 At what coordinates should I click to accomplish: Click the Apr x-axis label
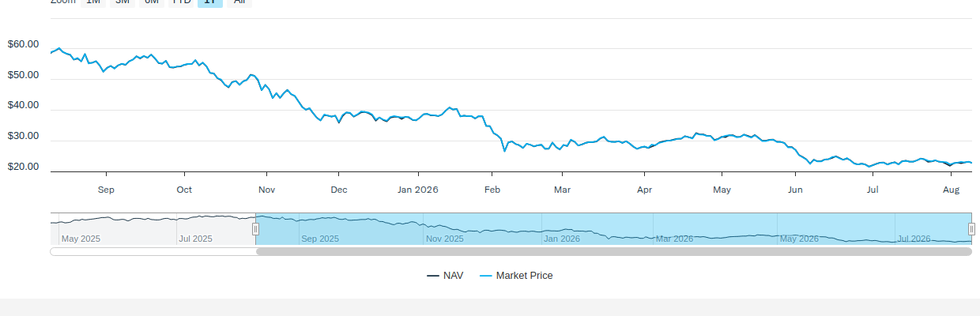pos(644,190)
